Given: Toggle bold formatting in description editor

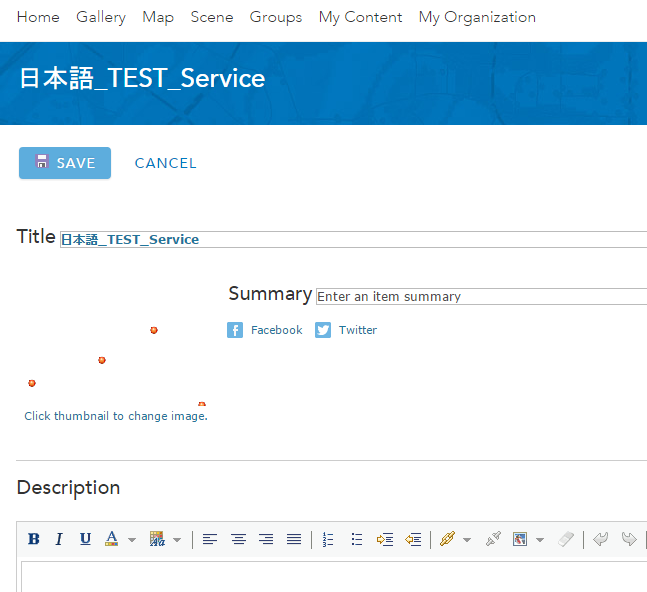Looking at the screenshot, I should 34,539.
